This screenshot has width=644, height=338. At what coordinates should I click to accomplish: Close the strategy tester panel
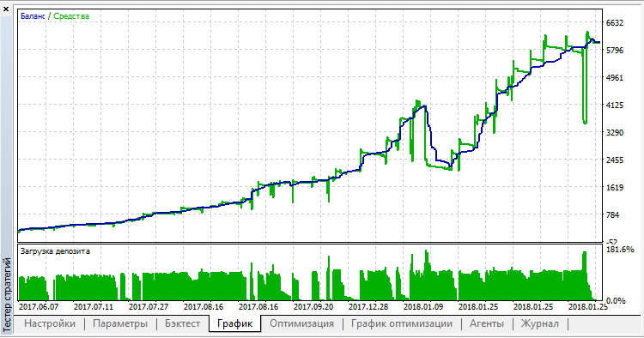click(6, 9)
